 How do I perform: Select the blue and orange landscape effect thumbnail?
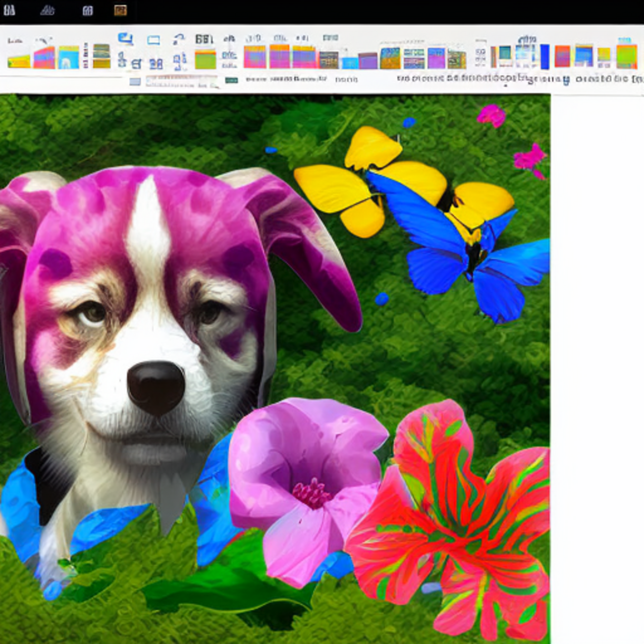[390, 58]
